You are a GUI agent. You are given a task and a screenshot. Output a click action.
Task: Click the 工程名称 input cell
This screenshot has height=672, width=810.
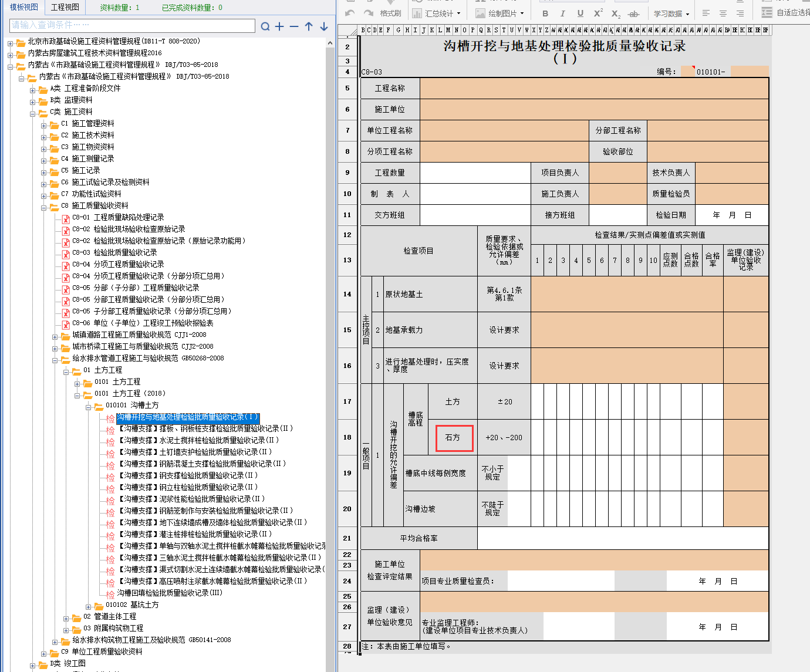594,88
